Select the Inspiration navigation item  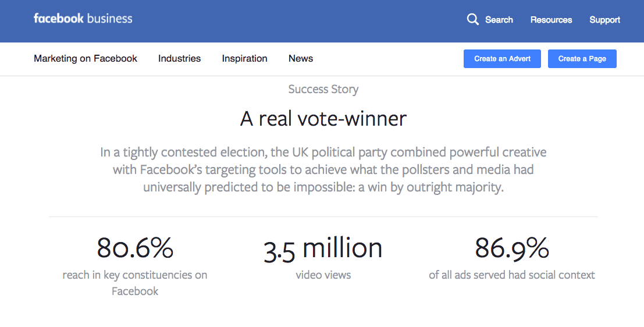pos(245,58)
